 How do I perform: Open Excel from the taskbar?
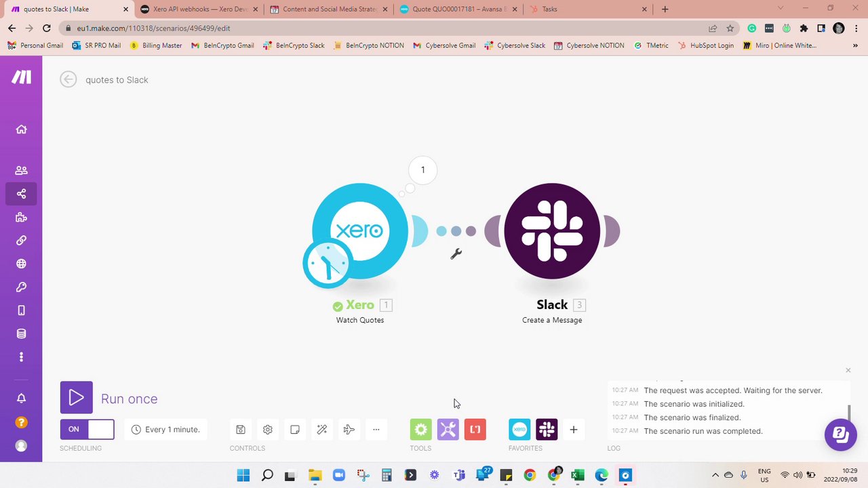[x=578, y=475]
